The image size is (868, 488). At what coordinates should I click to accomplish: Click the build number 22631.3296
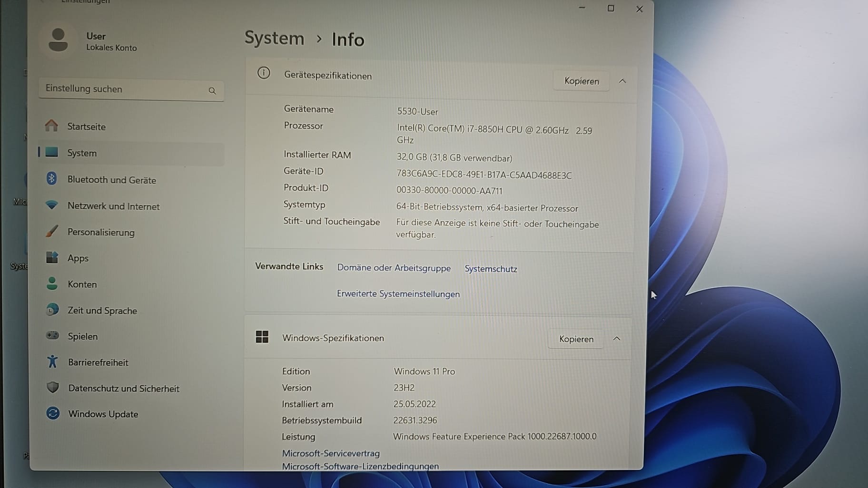[x=415, y=420]
